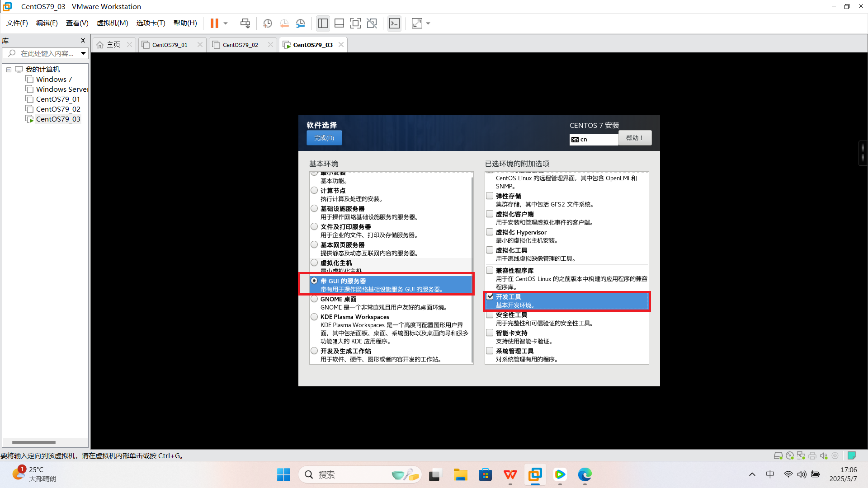Image resolution: width=868 pixels, height=488 pixels.
Task: Click the hard disk device status icon
Action: pos(778,455)
